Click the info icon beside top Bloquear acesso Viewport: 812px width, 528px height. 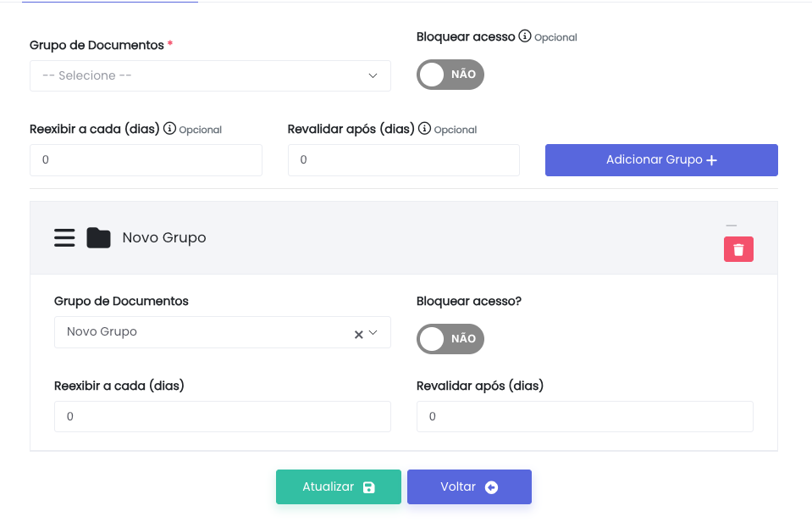tap(525, 36)
